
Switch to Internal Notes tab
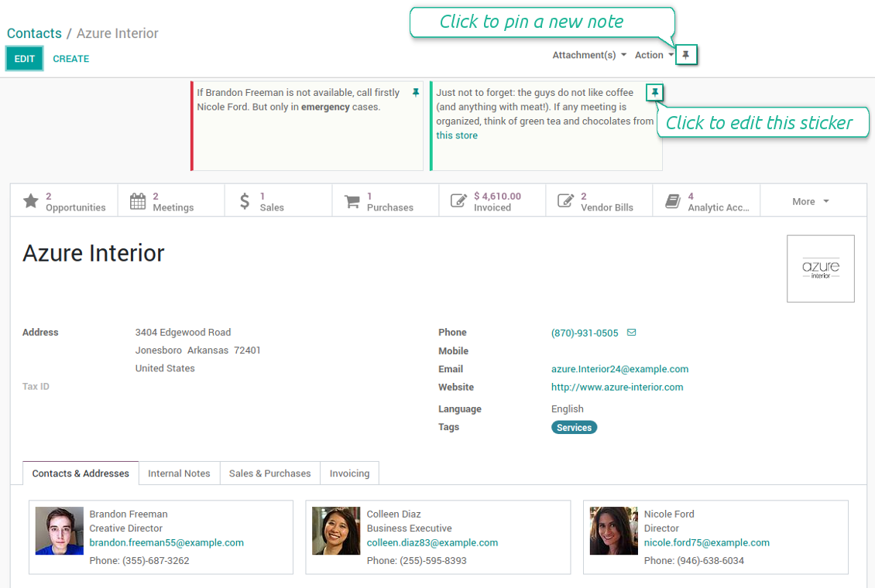point(179,473)
